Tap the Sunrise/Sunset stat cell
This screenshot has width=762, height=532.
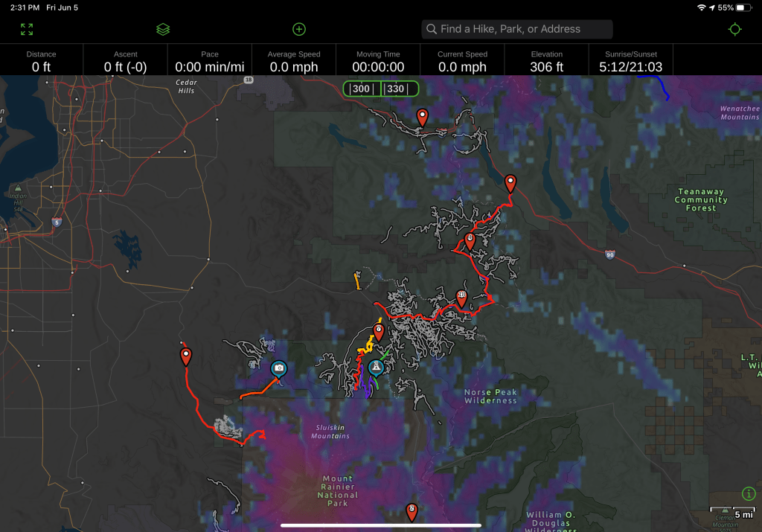(x=630, y=61)
